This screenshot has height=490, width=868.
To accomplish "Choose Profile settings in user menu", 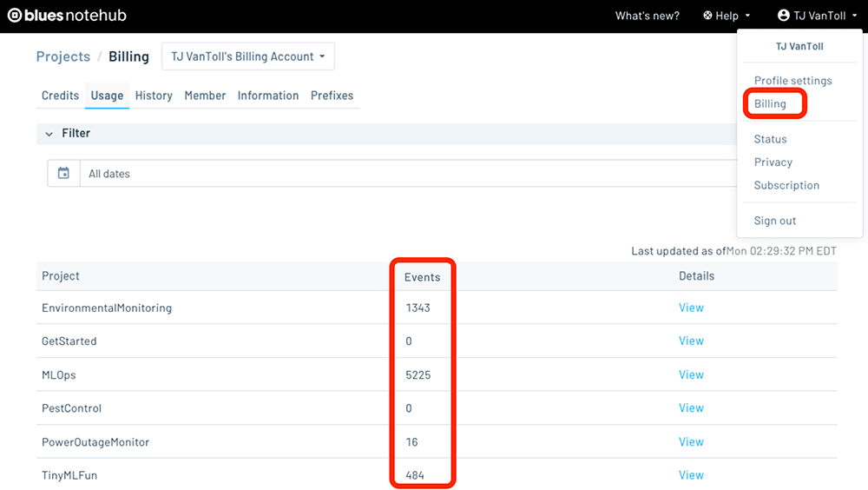I will point(792,81).
